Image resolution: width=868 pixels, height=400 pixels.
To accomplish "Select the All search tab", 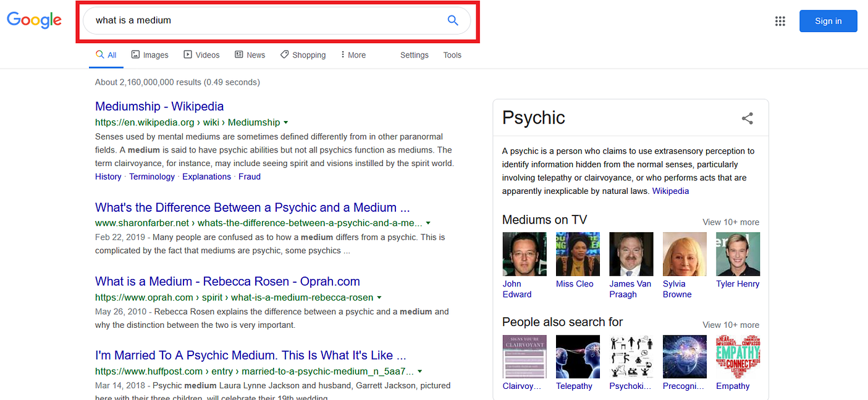I will pos(106,55).
